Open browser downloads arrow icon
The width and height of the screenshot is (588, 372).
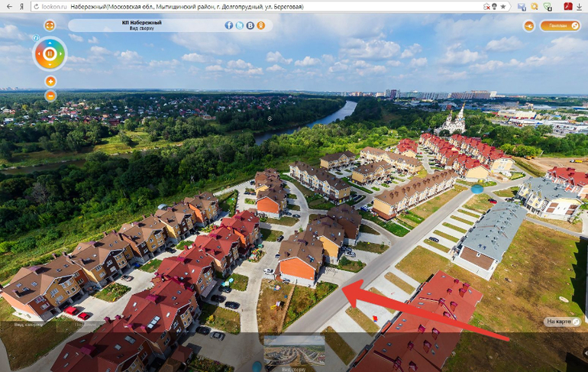580,6
